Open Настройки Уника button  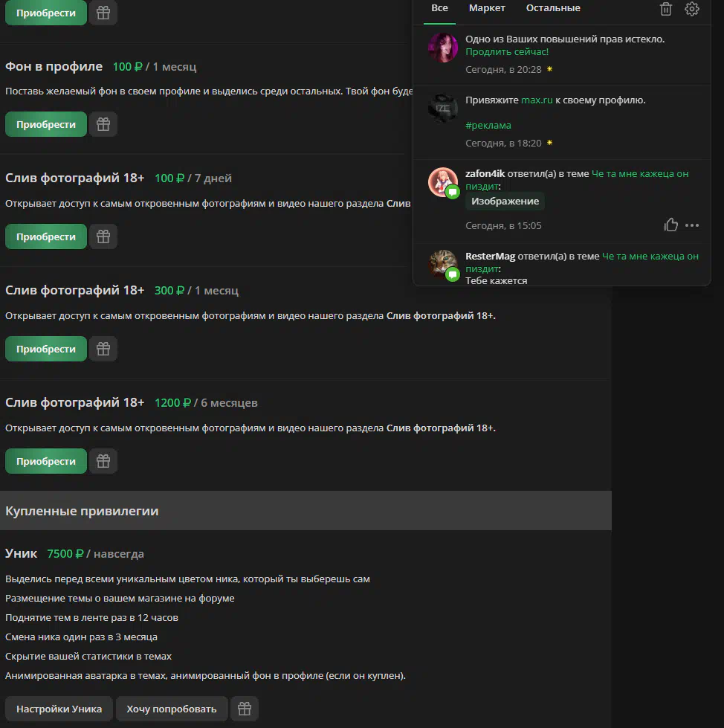click(x=59, y=709)
